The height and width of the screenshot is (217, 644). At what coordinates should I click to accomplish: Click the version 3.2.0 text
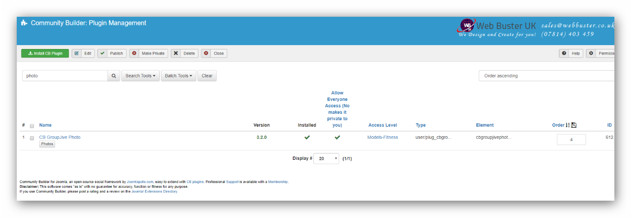[261, 137]
